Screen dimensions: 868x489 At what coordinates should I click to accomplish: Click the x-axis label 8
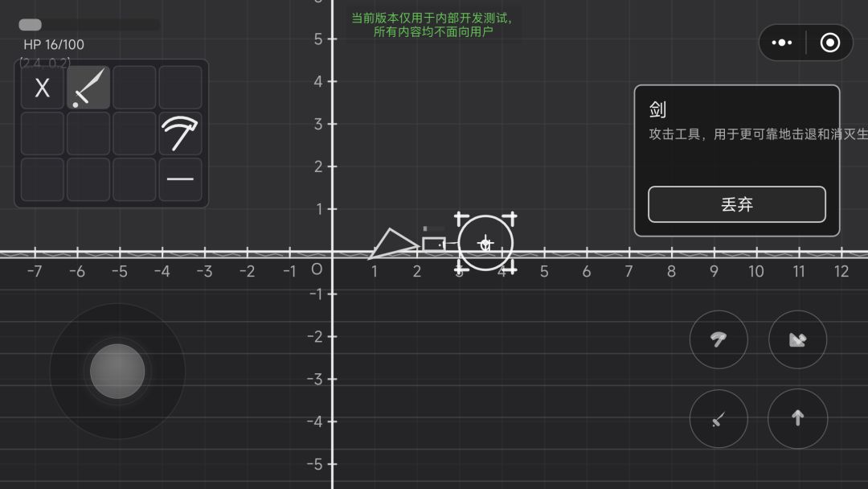671,271
